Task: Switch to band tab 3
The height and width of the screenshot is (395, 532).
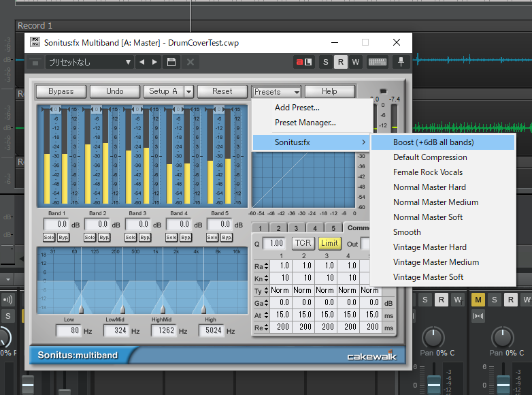Action: pos(296,228)
